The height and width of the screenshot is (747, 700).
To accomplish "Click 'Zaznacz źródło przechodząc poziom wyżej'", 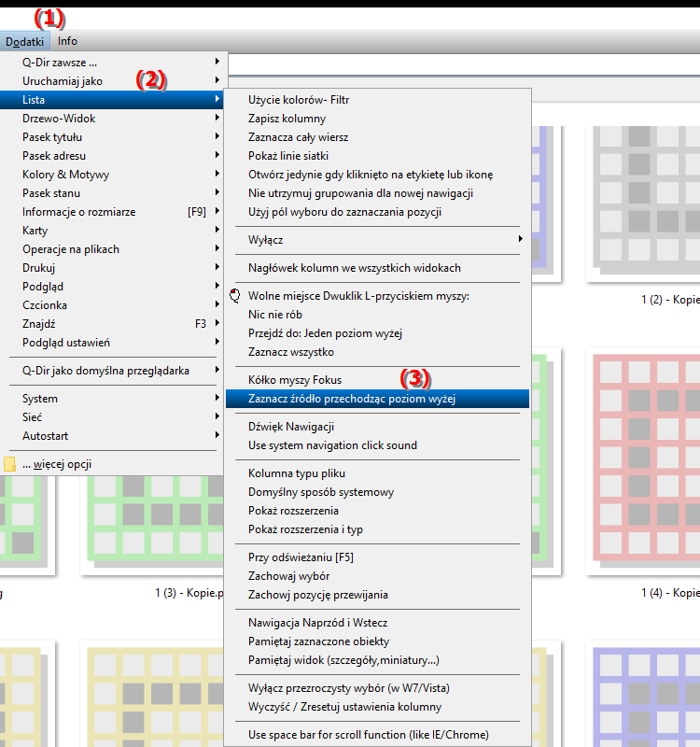I will (377, 399).
